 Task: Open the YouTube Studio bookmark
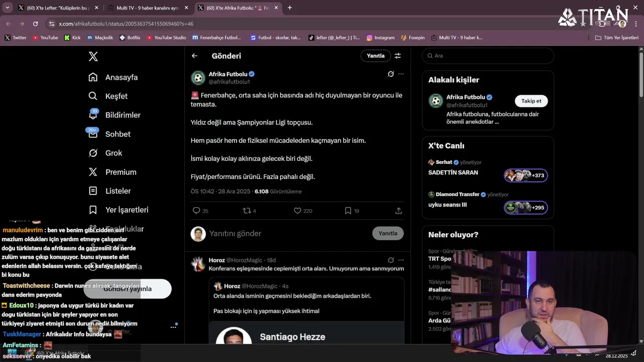[167, 38]
